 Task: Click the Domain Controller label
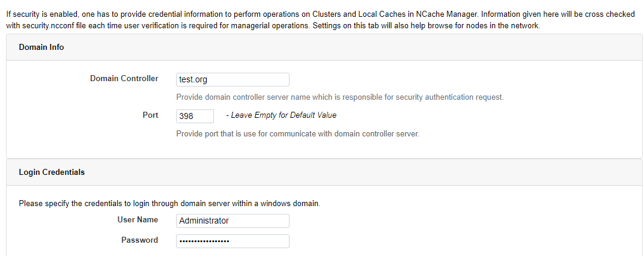[x=124, y=79]
